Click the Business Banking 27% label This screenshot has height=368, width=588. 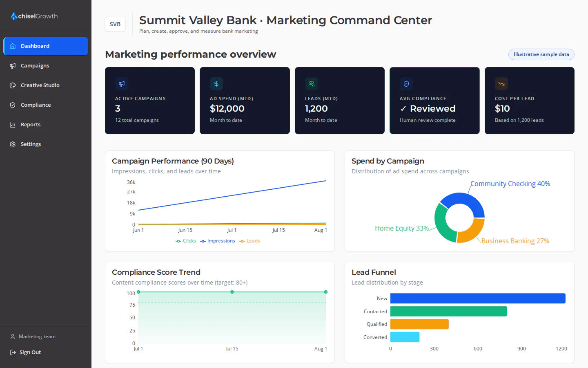click(x=515, y=241)
